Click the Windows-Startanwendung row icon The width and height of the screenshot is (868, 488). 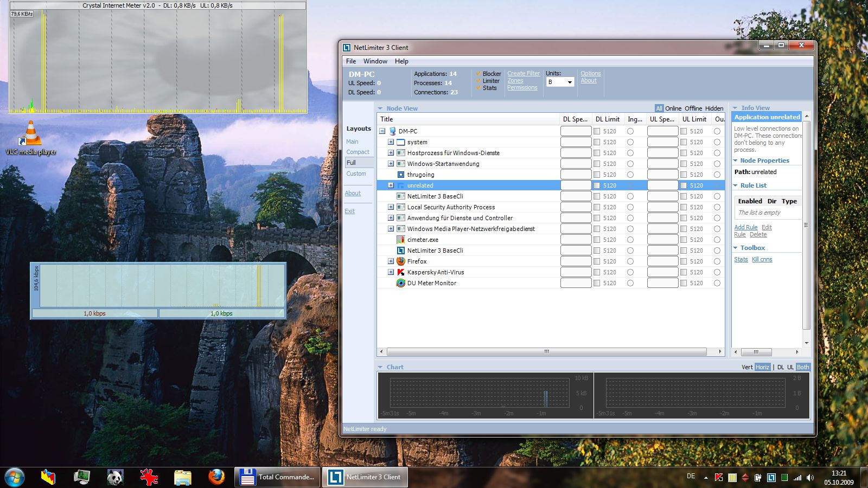tap(401, 164)
